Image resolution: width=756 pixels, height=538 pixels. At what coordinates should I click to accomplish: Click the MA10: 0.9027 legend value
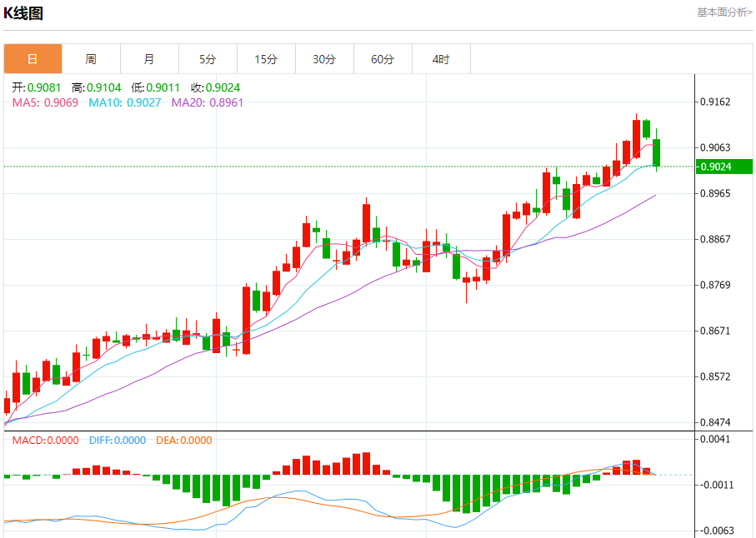(125, 102)
